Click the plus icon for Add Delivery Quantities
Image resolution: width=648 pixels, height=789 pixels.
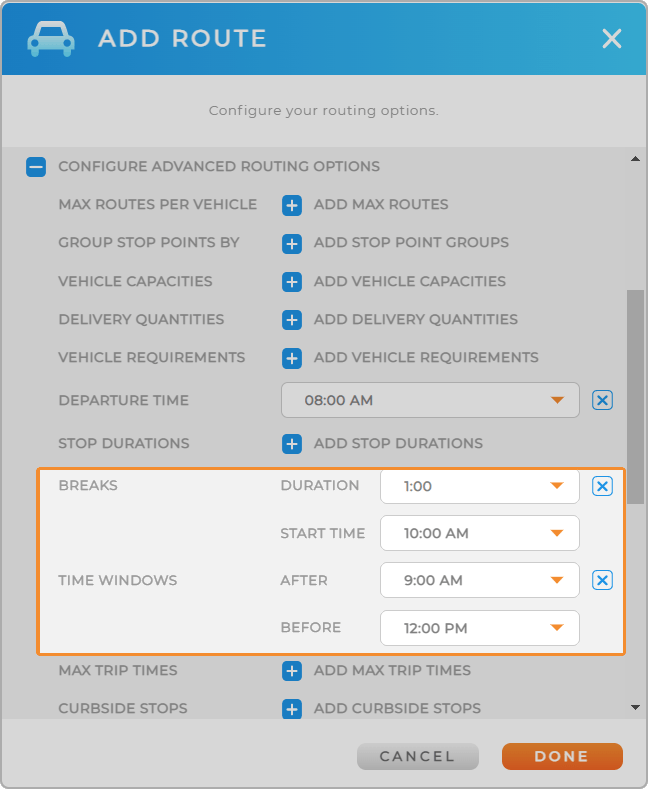point(292,320)
